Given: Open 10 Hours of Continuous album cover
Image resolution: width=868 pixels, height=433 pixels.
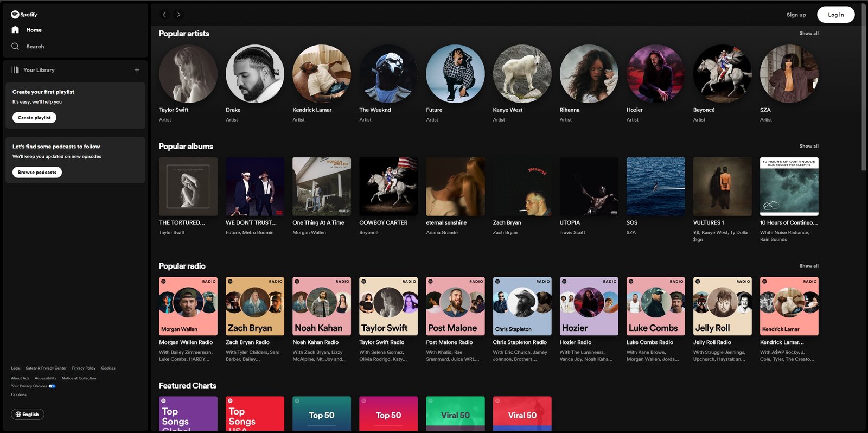Looking at the screenshot, I should [789, 187].
